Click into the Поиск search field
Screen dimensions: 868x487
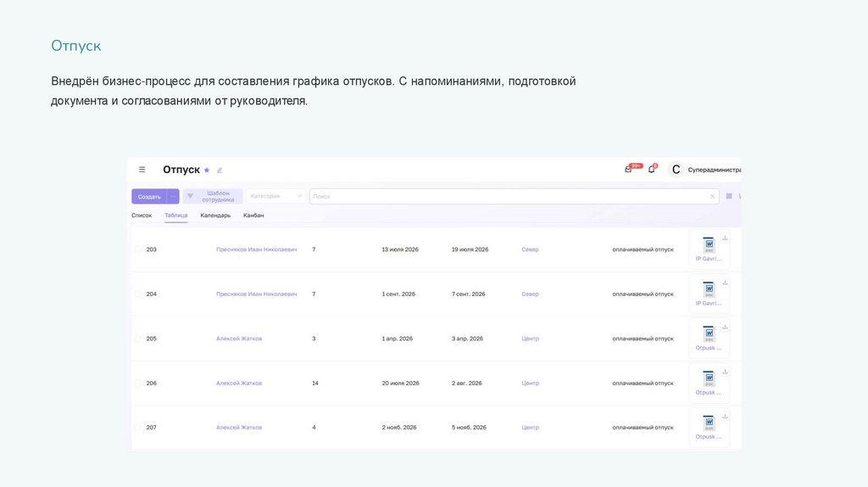pos(509,196)
